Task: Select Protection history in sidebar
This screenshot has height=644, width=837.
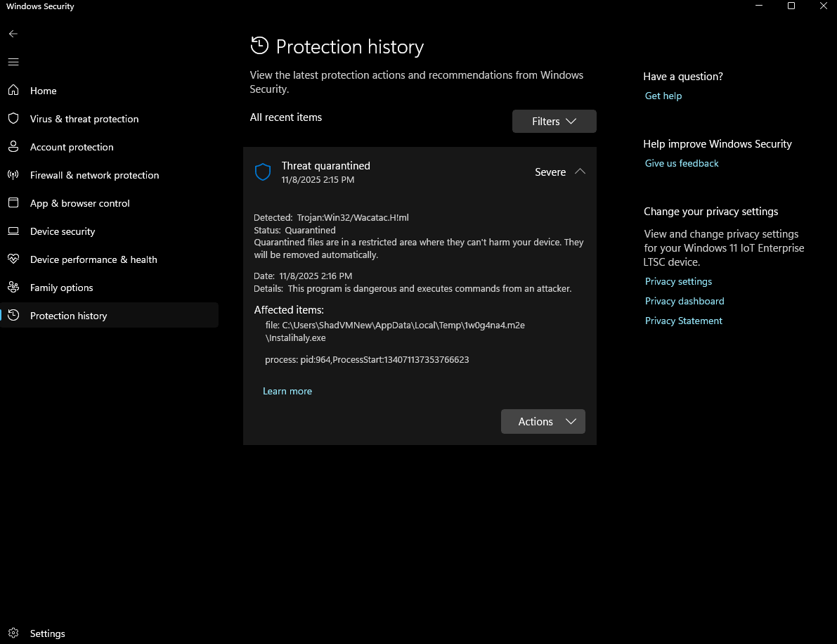Action: click(69, 316)
